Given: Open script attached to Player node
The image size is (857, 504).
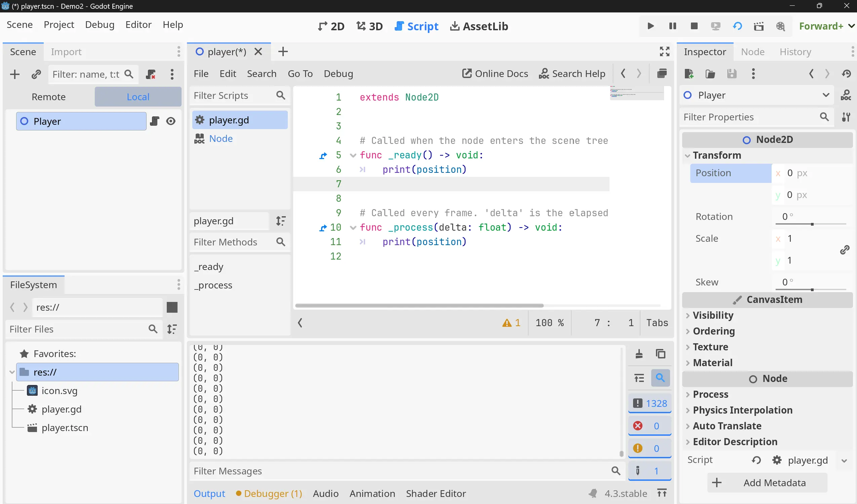Looking at the screenshot, I should [154, 121].
